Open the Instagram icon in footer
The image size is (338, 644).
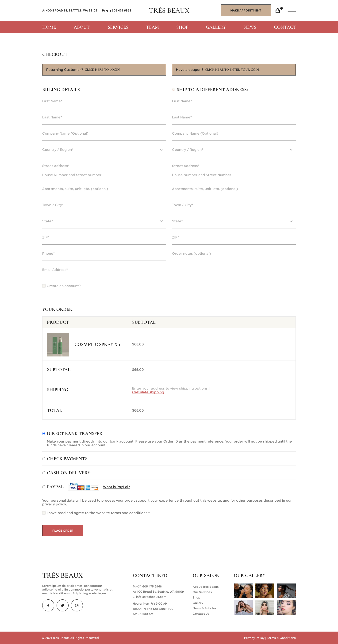click(x=77, y=605)
